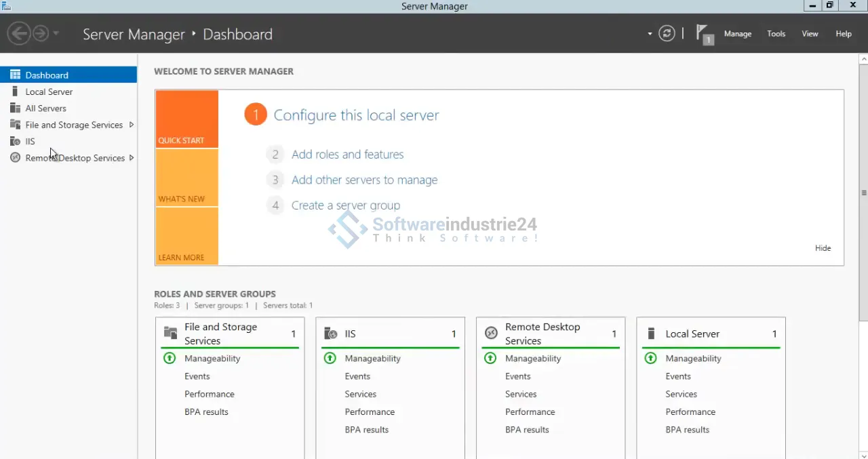868x459 pixels.
Task: Click the File and Storage Services tile icon
Action: point(170,334)
